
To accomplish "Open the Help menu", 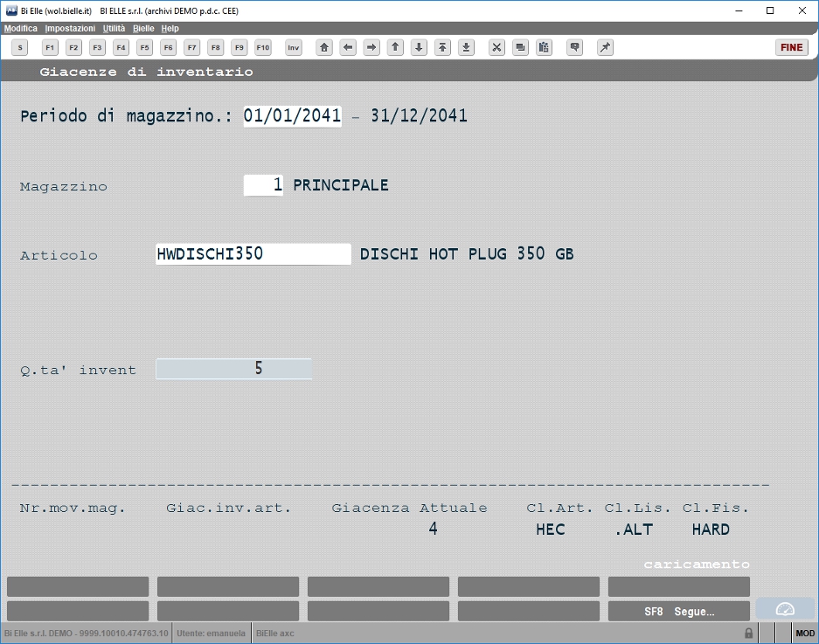I will [170, 28].
